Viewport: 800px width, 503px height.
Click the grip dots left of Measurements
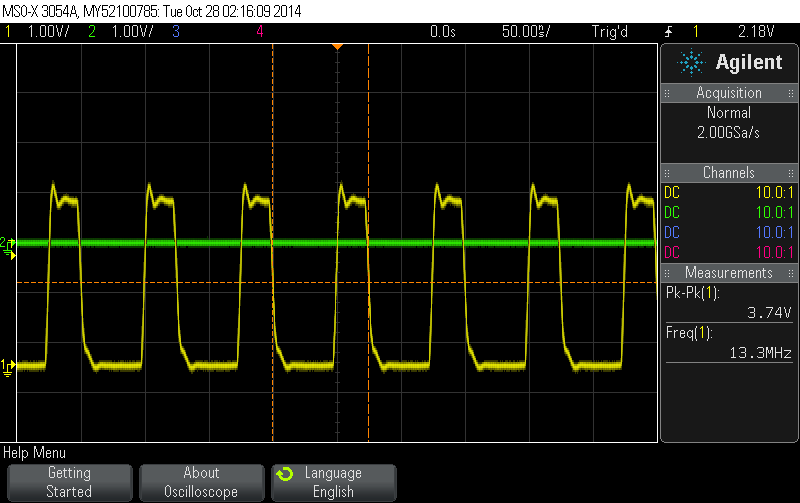tap(667, 273)
